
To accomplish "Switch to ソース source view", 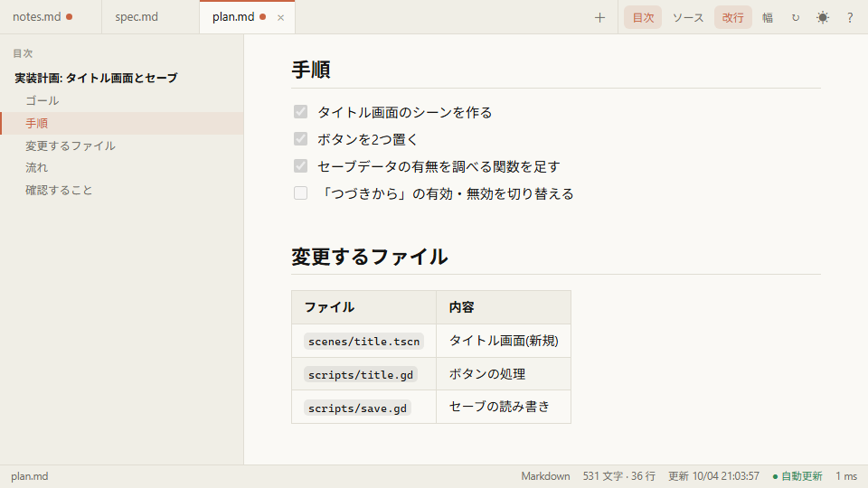I will (x=688, y=18).
